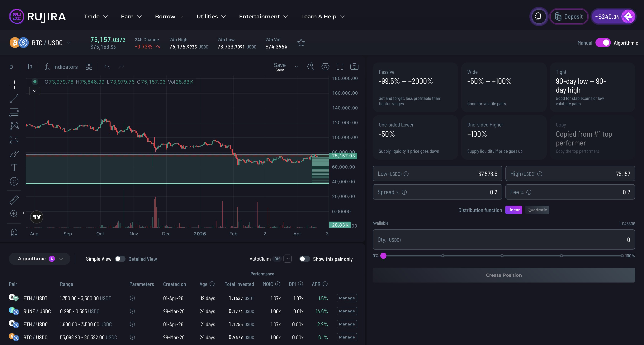Select the trend line drawing tool
The height and width of the screenshot is (345, 644).
pyautogui.click(x=14, y=99)
